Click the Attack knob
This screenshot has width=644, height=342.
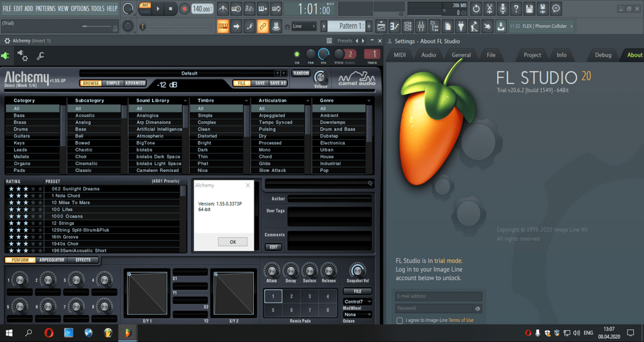tap(272, 271)
